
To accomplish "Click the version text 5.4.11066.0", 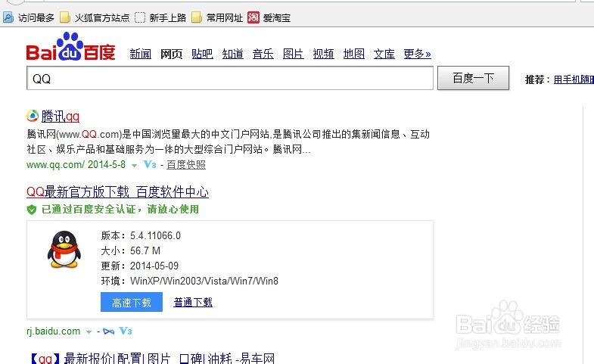I will 155,235.
